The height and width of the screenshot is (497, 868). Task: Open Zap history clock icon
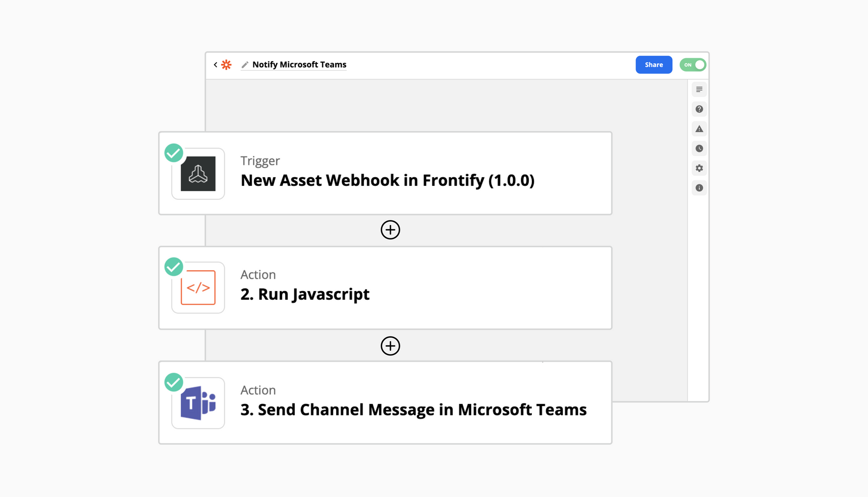coord(699,149)
